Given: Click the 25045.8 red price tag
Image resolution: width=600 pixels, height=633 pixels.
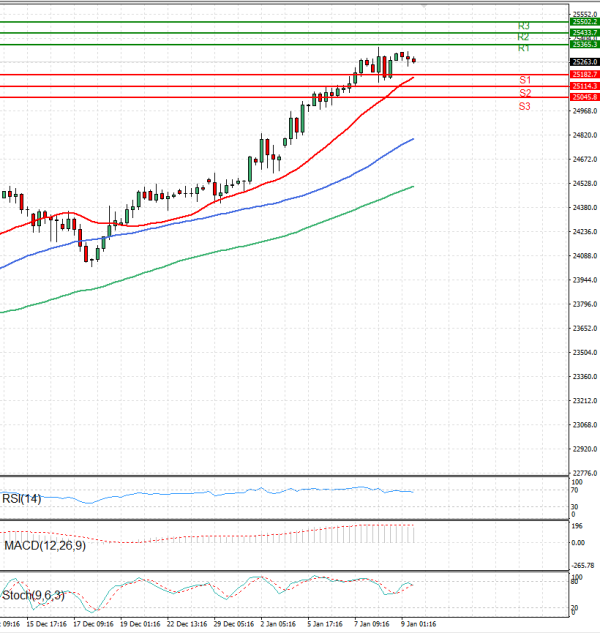Looking at the screenshot, I should [583, 97].
